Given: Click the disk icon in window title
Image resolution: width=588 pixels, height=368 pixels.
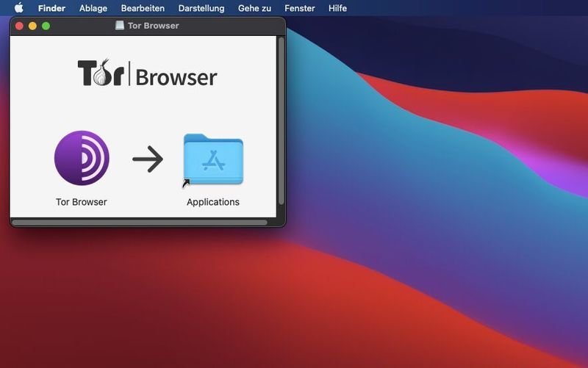Looking at the screenshot, I should click(x=120, y=26).
